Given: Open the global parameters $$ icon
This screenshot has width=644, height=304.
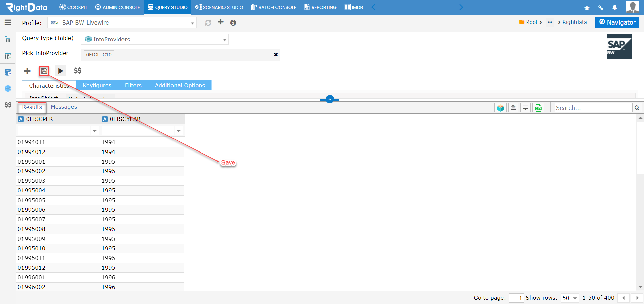Looking at the screenshot, I should (78, 71).
